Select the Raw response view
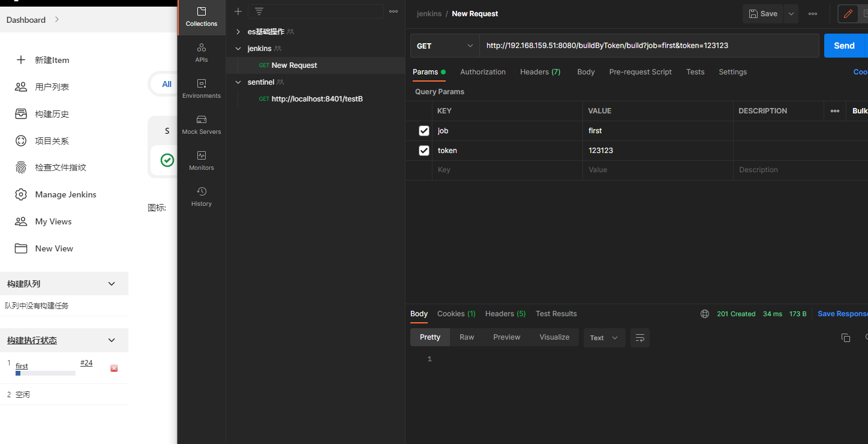Image resolution: width=868 pixels, height=444 pixels. tap(467, 337)
